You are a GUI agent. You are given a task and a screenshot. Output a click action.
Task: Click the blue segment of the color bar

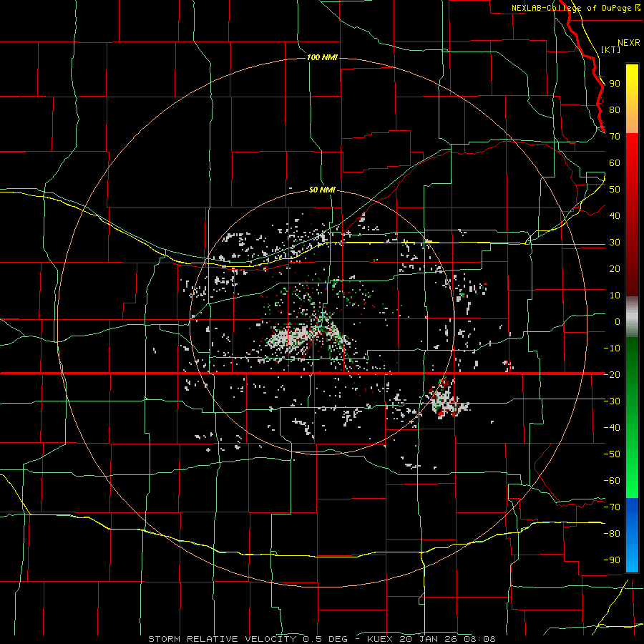[x=632, y=535]
